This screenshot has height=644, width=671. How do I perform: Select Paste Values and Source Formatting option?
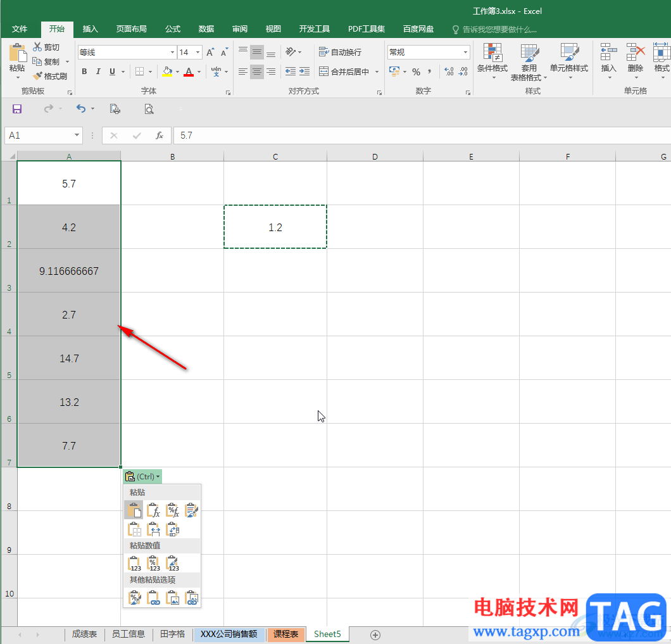tap(172, 563)
